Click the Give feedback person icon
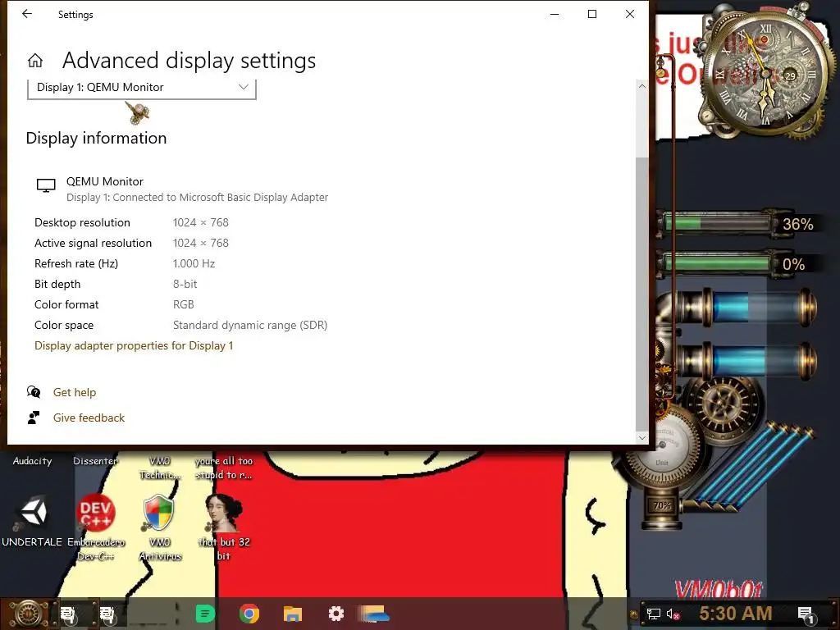The image size is (840, 630). [34, 418]
